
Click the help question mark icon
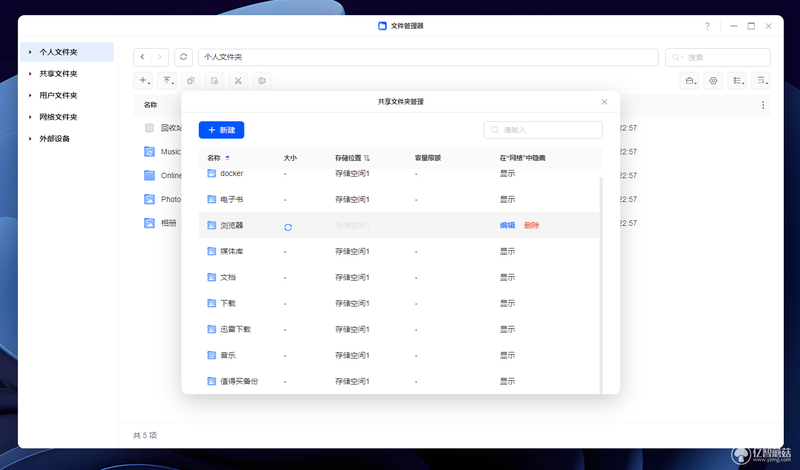707,26
